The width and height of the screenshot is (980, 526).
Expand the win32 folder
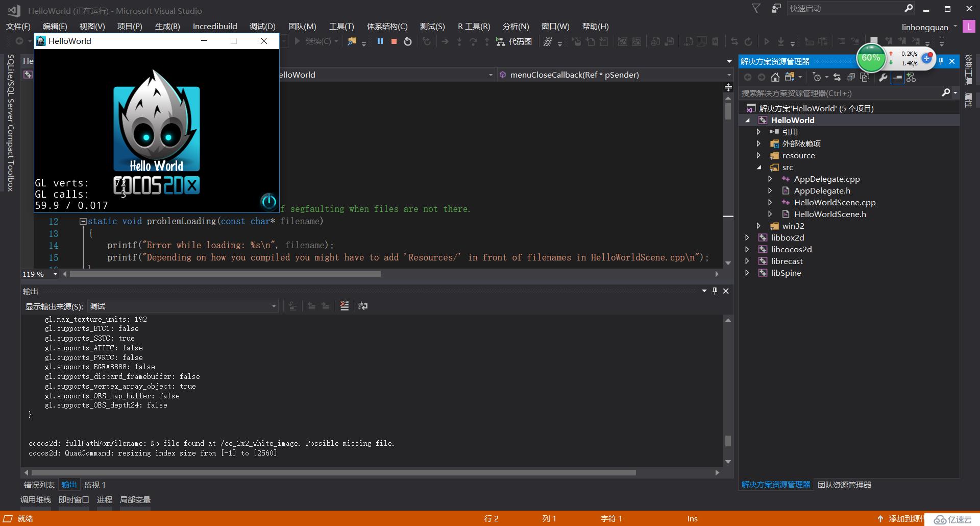[758, 226]
